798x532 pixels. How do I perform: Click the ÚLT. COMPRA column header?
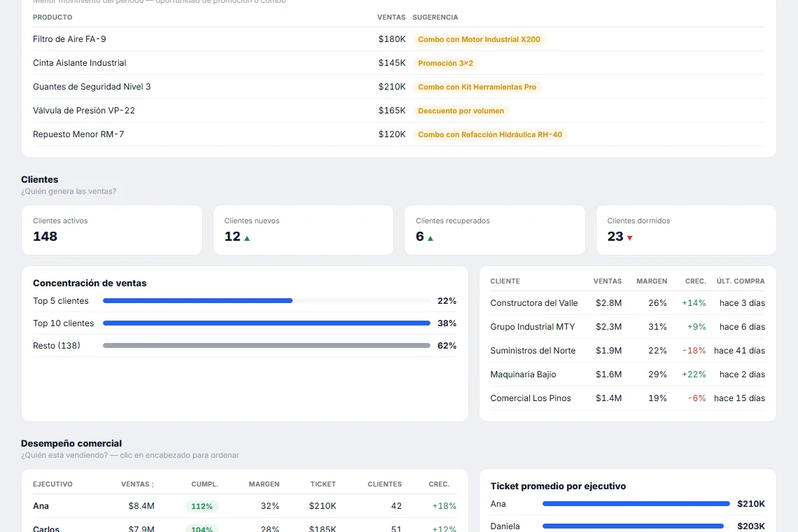(x=741, y=281)
